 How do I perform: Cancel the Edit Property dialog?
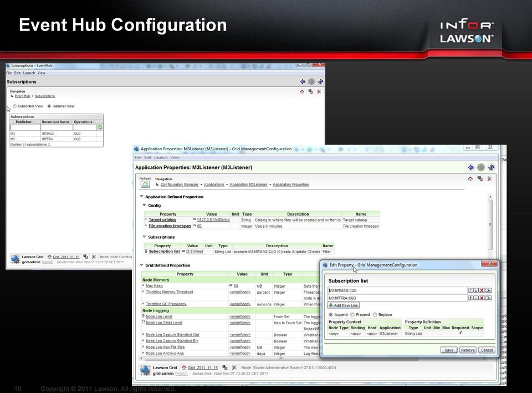[x=487, y=350]
